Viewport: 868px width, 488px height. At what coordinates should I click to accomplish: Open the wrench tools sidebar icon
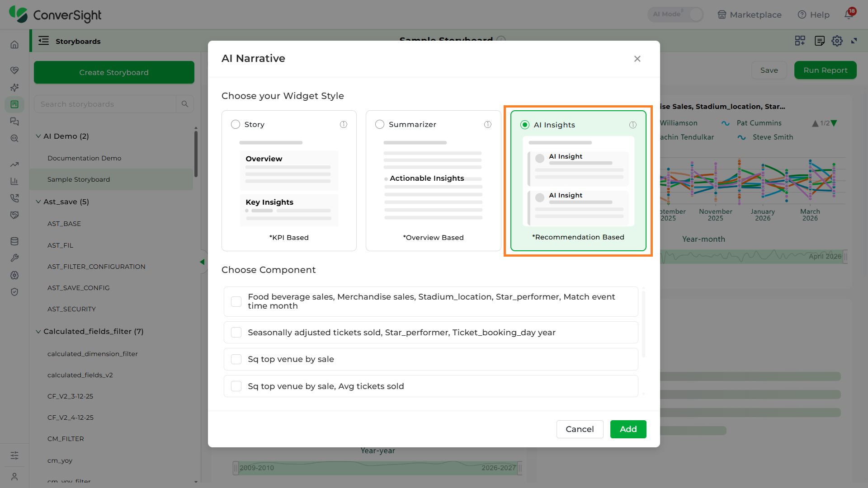click(14, 258)
